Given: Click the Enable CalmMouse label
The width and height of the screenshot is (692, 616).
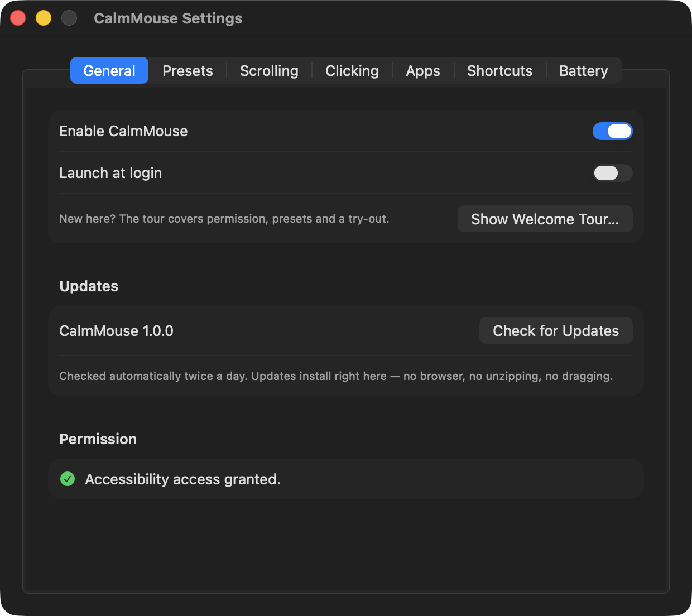Looking at the screenshot, I should click(x=123, y=131).
